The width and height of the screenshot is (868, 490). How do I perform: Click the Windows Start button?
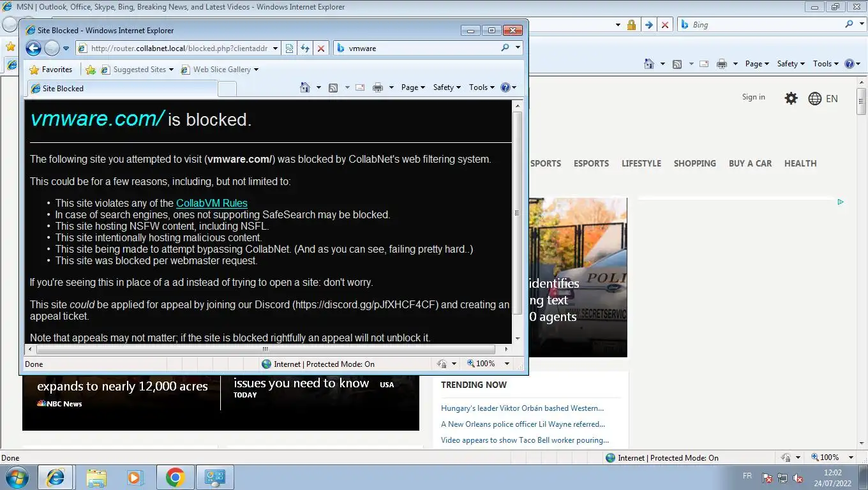tap(17, 477)
